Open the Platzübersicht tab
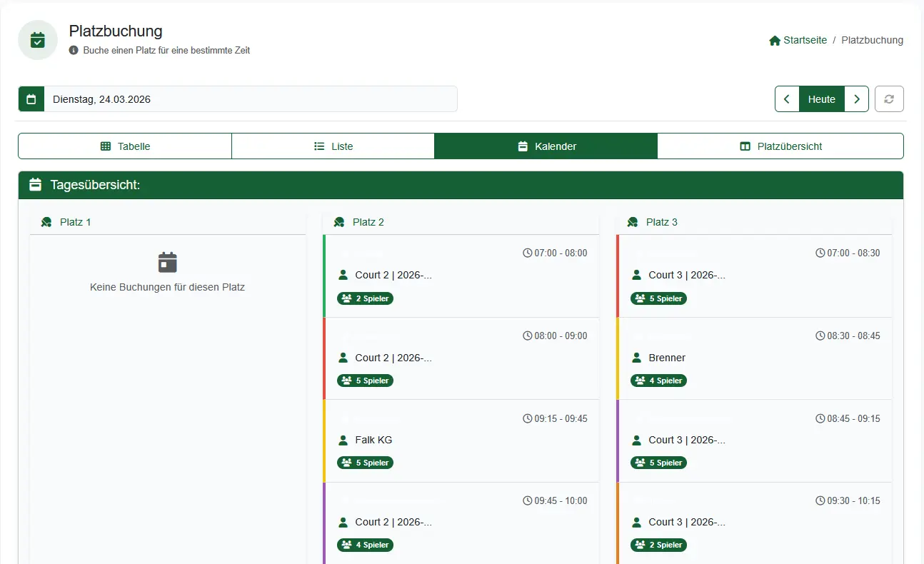The height and width of the screenshot is (564, 924). 780,146
